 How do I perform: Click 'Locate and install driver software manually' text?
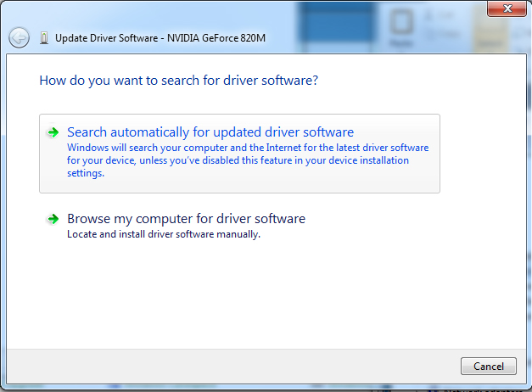pyautogui.click(x=163, y=234)
